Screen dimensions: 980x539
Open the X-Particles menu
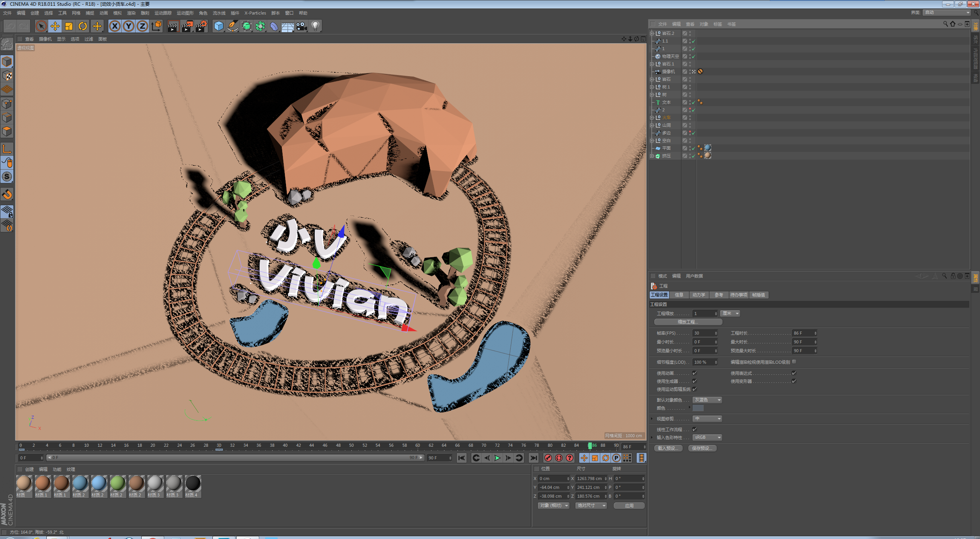(255, 13)
